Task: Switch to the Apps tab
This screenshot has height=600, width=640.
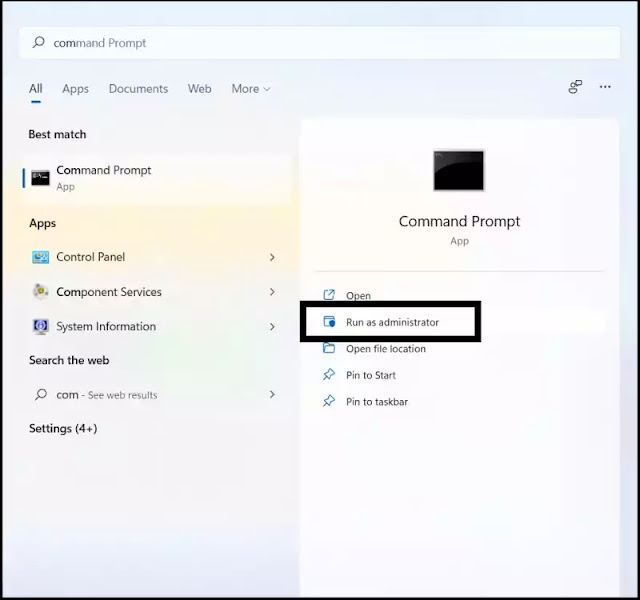Action: tap(76, 89)
